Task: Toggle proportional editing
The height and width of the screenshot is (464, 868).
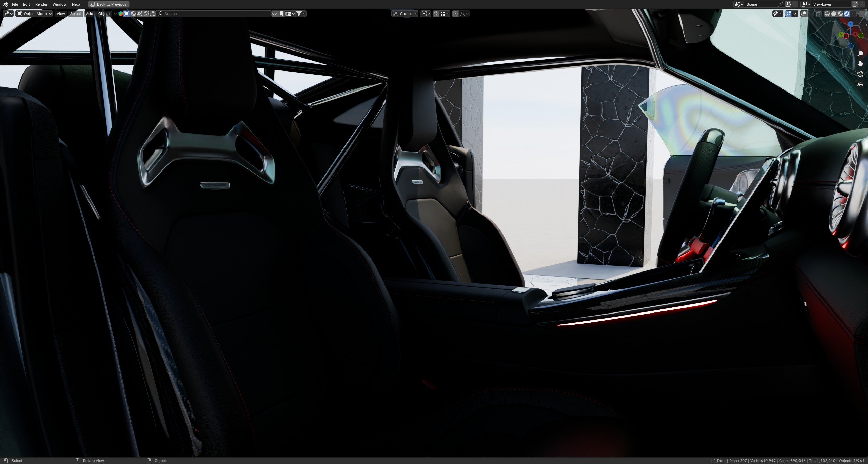Action: tap(455, 14)
